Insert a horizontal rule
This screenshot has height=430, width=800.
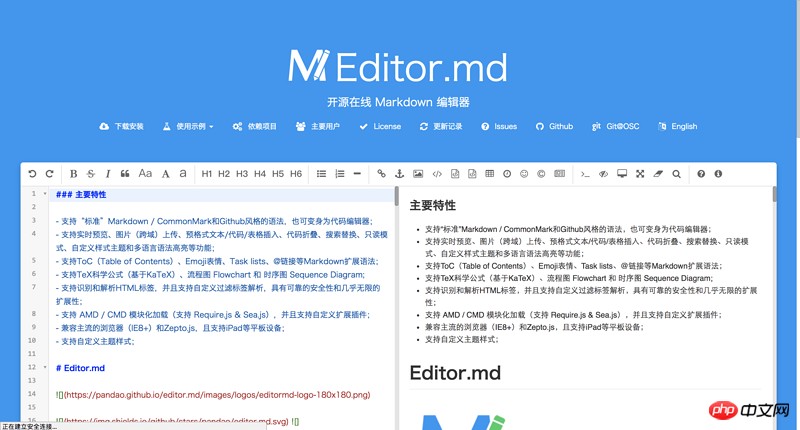(357, 173)
